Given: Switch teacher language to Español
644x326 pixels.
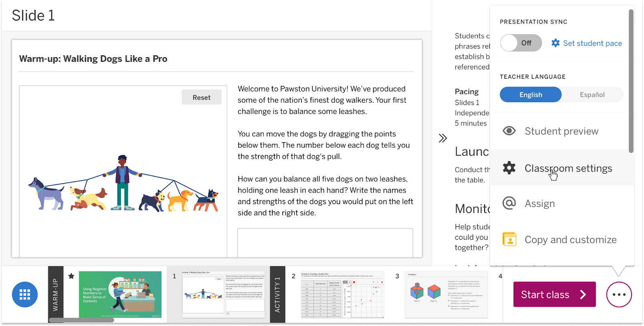Looking at the screenshot, I should click(x=592, y=95).
